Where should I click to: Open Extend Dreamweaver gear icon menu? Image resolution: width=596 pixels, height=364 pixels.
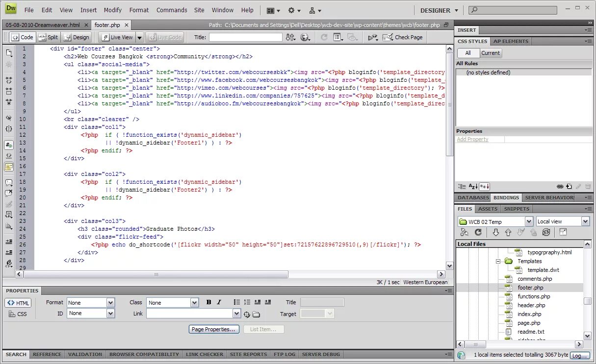[x=294, y=10]
